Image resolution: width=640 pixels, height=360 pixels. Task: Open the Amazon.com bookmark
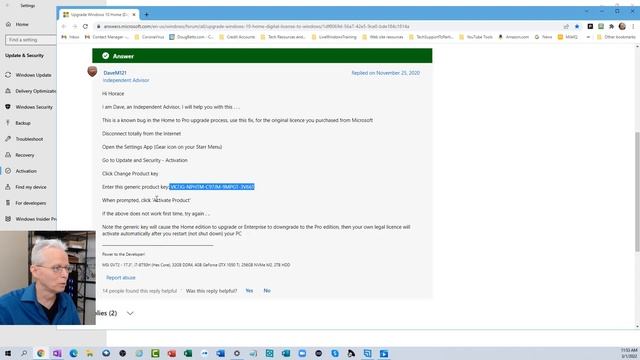(513, 37)
